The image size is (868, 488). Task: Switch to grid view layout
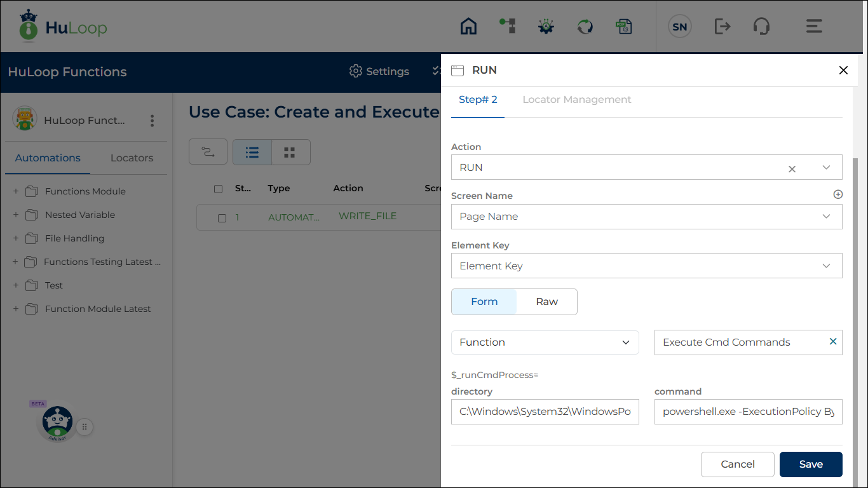coord(290,152)
